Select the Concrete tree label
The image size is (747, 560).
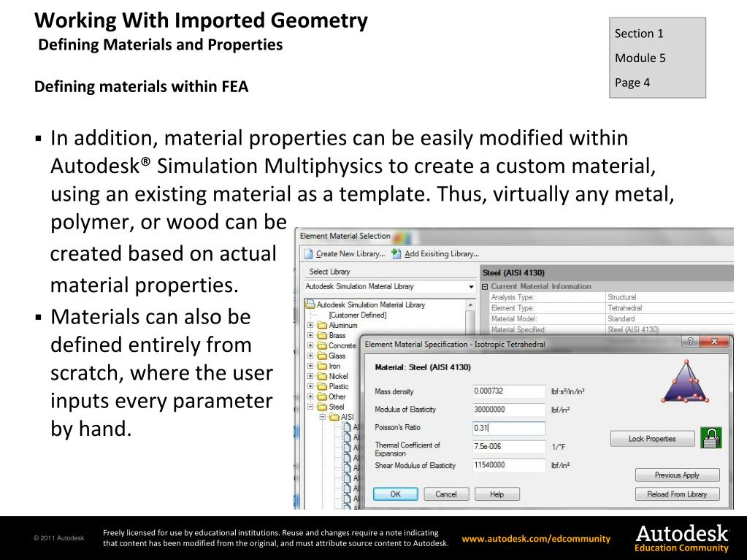point(342,346)
